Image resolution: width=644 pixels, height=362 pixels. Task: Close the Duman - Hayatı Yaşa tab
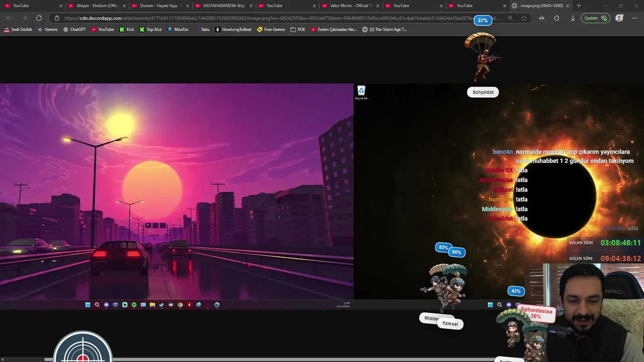[188, 6]
